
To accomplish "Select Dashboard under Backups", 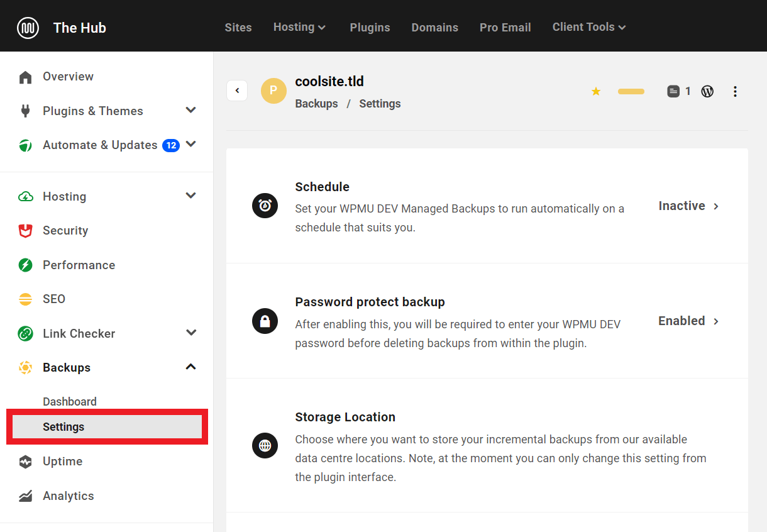I will [70, 402].
